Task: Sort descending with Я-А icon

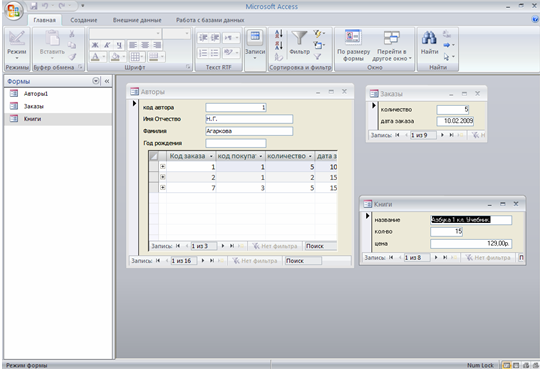Action: pyautogui.click(x=279, y=45)
